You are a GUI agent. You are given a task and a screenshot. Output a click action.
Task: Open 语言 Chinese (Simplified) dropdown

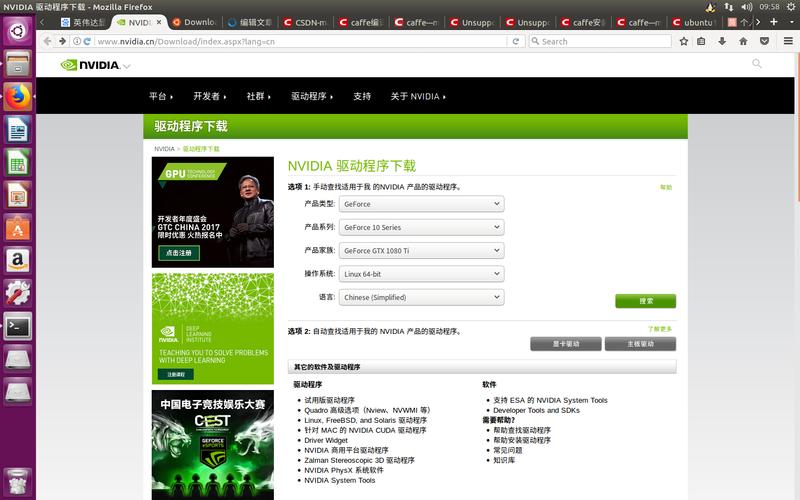coord(421,297)
